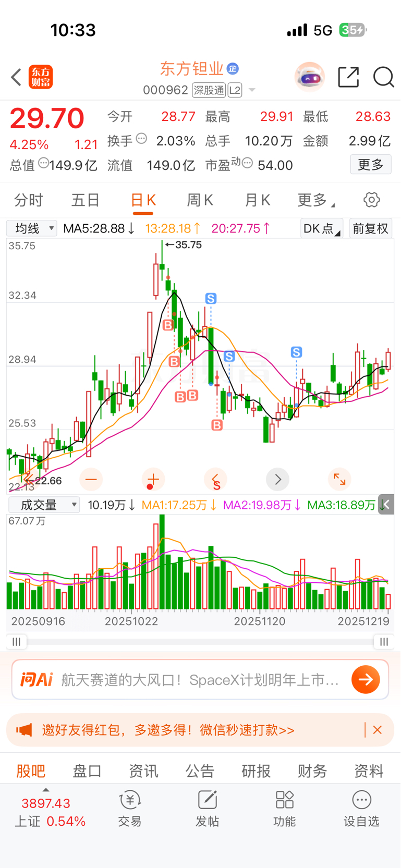Open the AI robot assistant icon
Image resolution: width=401 pixels, height=868 pixels.
[310, 77]
